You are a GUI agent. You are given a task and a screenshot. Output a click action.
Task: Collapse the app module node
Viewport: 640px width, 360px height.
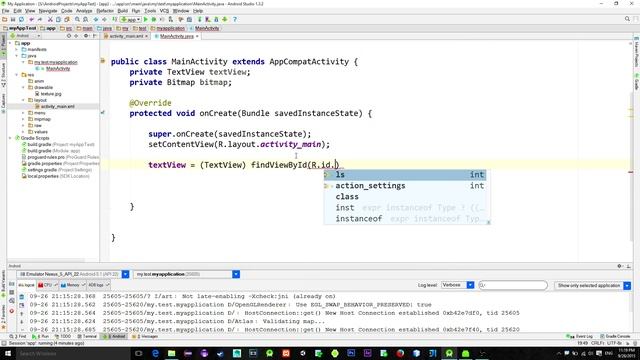click(x=10, y=43)
